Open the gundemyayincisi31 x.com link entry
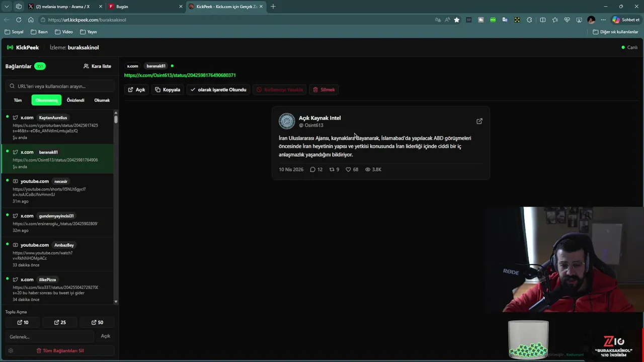This screenshot has width=644, height=362. pos(57,223)
